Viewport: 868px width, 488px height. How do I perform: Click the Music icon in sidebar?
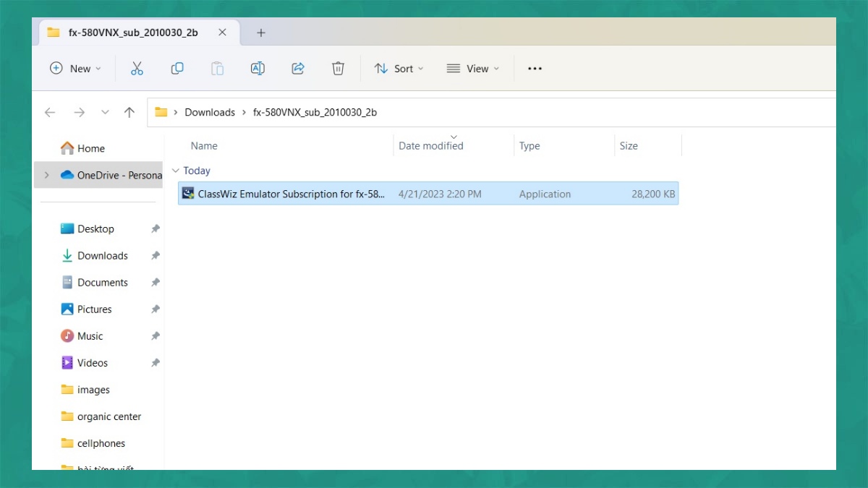(67, 335)
